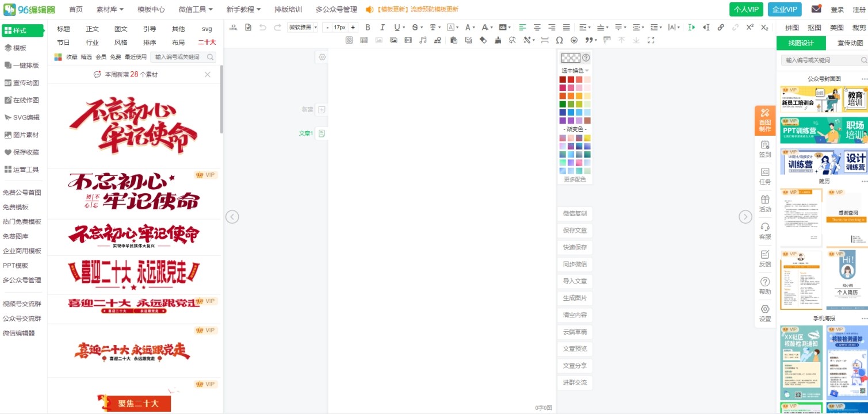Viewport: 868px width, 414px height.
Task: Open the 微软雅黑 font family dropdown
Action: [x=303, y=28]
